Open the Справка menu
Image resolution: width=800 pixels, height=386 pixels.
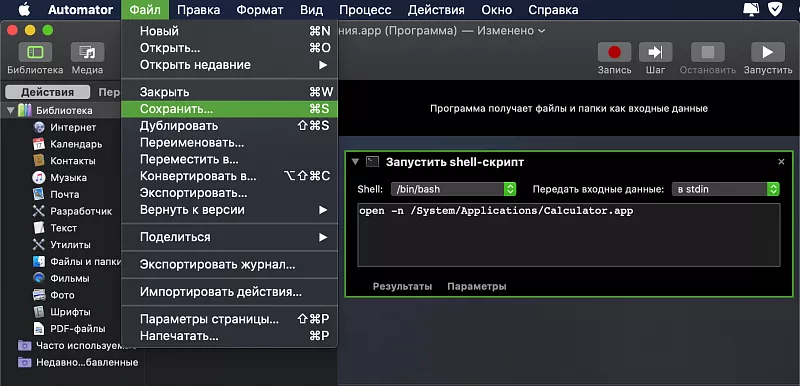pos(554,10)
